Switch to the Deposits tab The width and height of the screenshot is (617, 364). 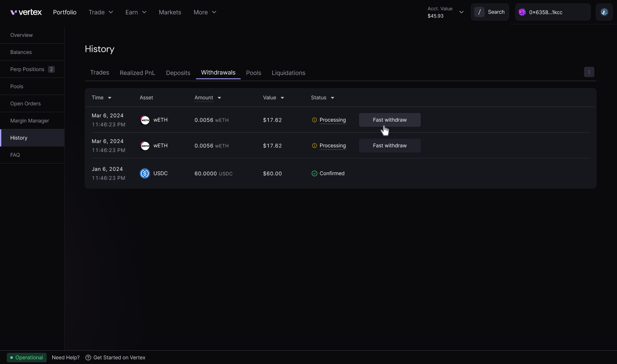coord(178,73)
